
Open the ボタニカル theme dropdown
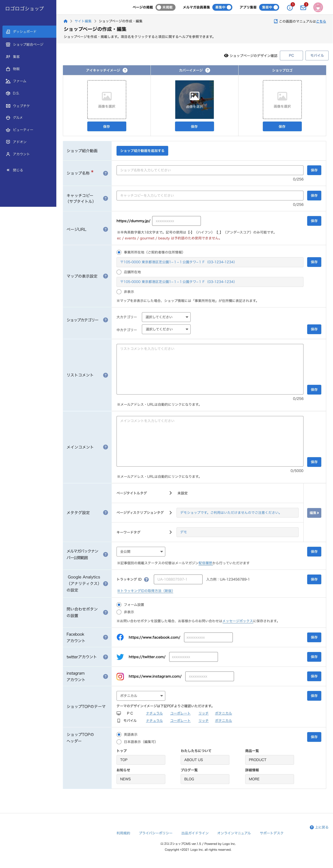coord(141,696)
